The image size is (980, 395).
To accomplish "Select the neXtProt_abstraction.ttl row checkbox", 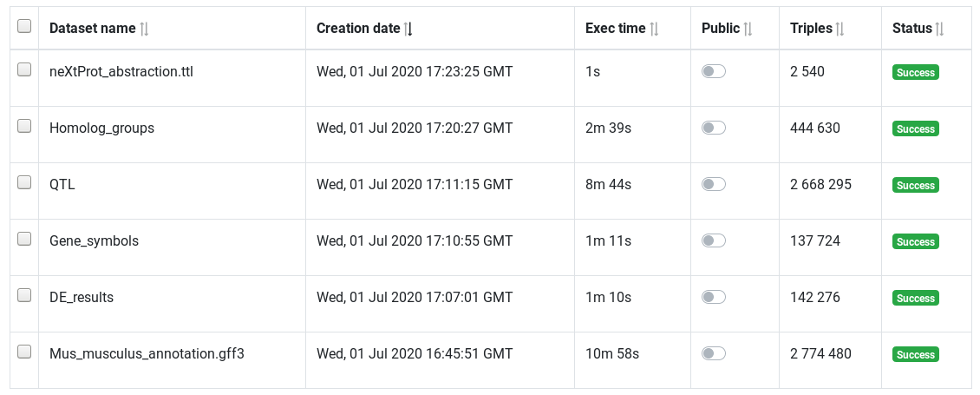I will [x=24, y=69].
